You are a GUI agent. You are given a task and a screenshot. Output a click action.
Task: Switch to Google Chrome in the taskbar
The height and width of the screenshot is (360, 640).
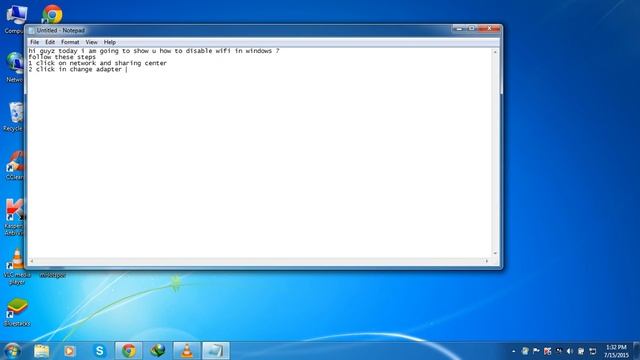[x=129, y=351]
